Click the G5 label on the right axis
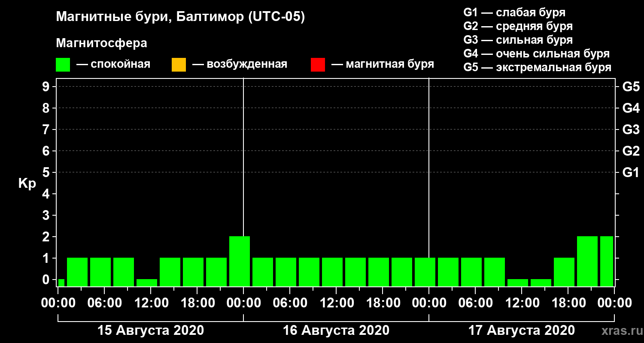 tap(631, 87)
